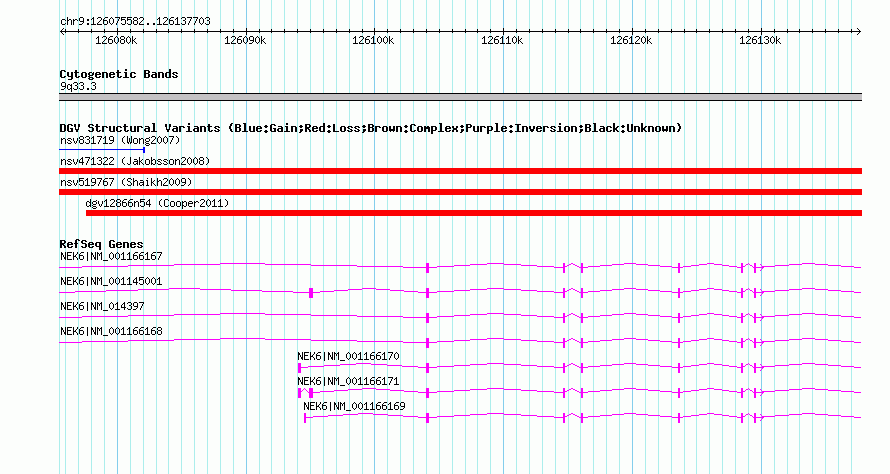Click the red nsv519767 loss bar

pos(460,192)
